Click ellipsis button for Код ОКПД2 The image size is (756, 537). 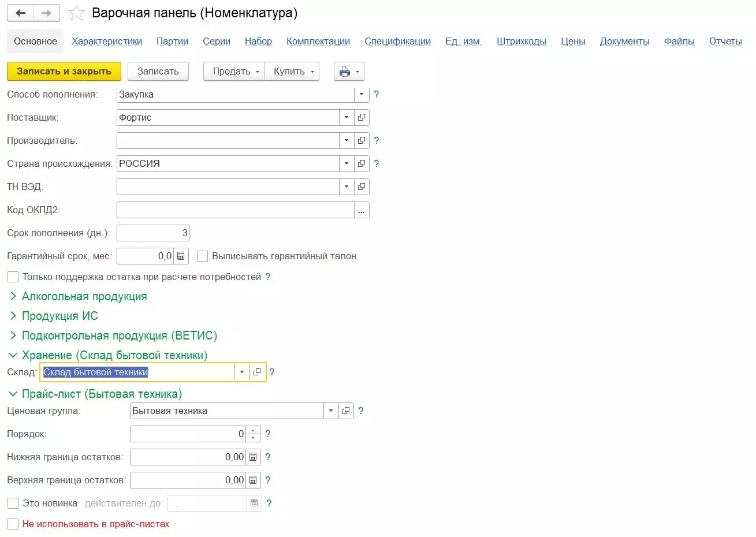[x=362, y=210]
